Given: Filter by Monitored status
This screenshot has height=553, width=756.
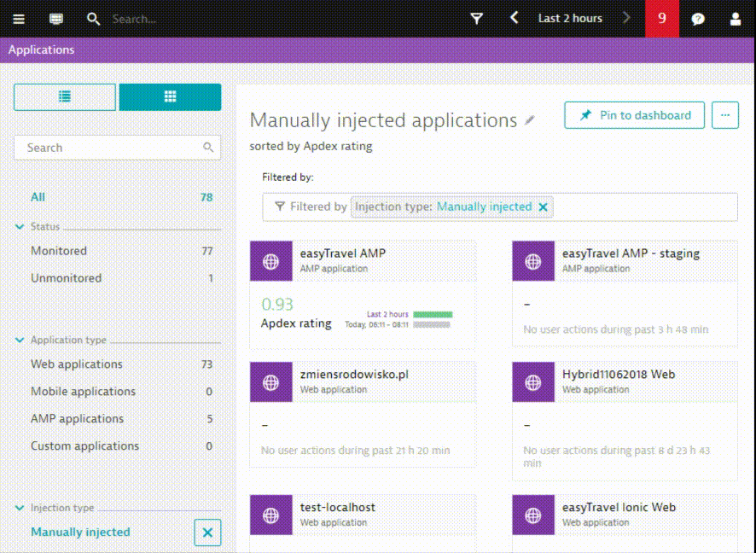Looking at the screenshot, I should tap(59, 251).
